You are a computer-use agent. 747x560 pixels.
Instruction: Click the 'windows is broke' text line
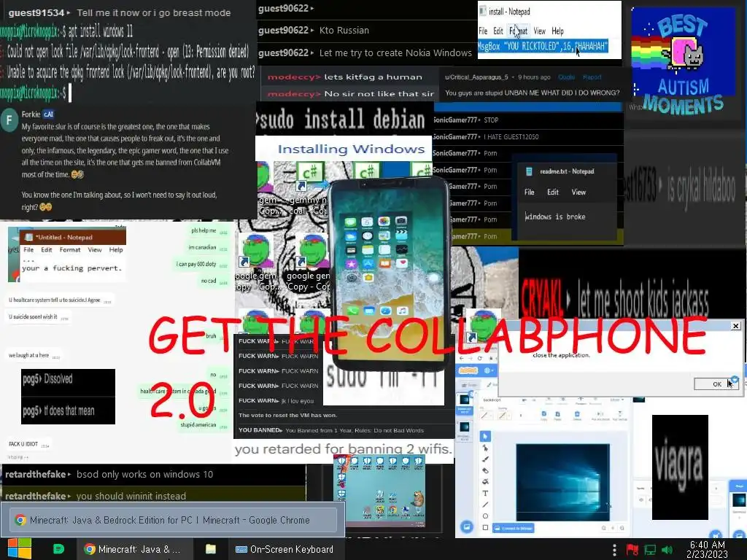pos(555,217)
